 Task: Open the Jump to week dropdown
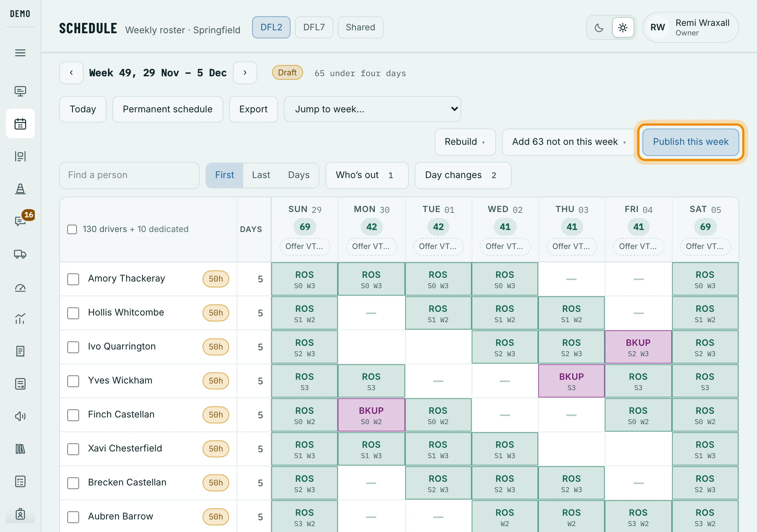372,109
